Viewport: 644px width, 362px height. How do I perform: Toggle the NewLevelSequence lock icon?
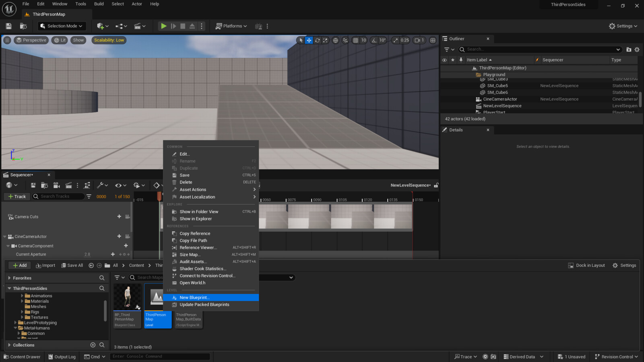coord(436,185)
